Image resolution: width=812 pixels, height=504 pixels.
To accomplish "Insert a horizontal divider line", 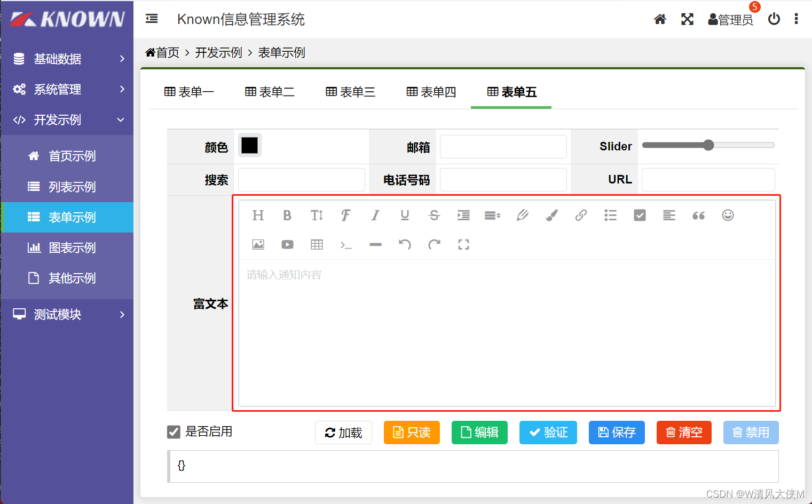I will (375, 245).
